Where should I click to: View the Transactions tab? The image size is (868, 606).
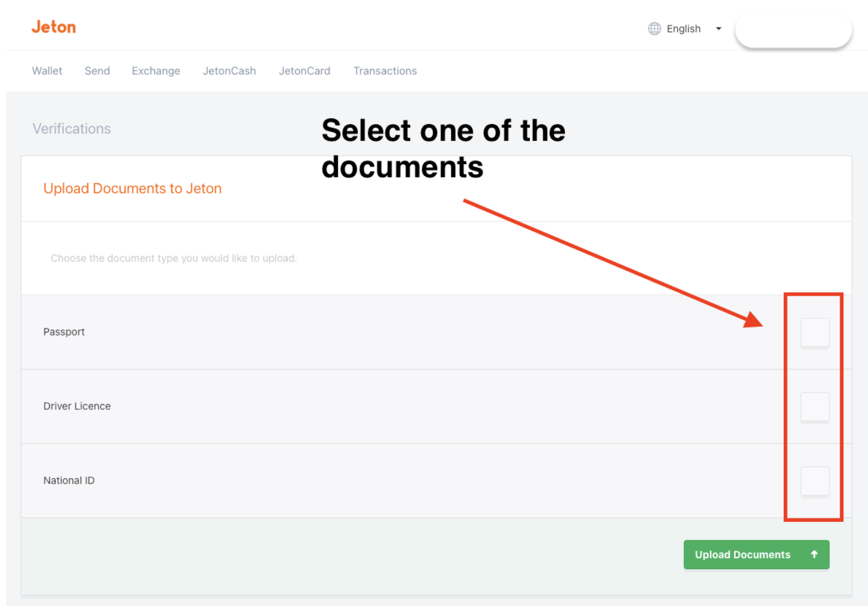click(385, 71)
